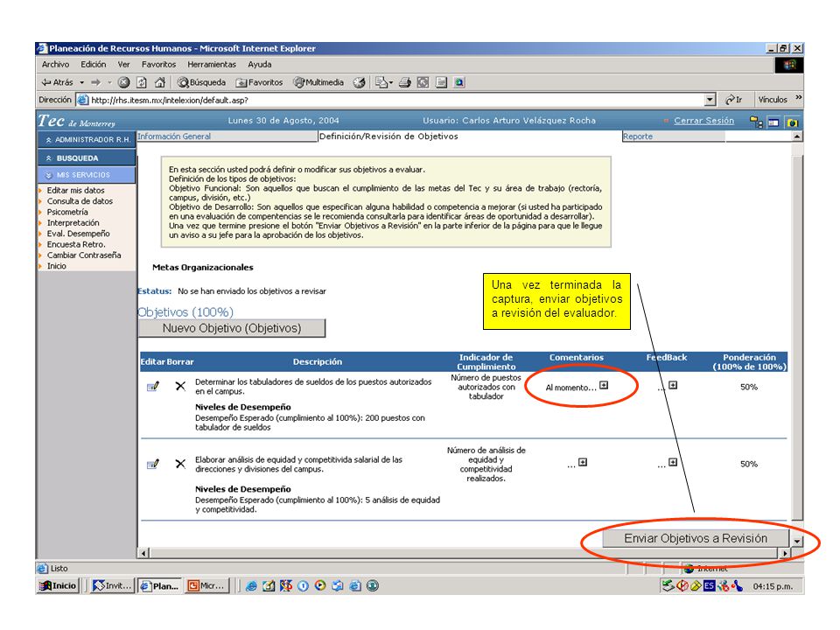Open the Favoritos menu in the menu bar
Screen dimensions: 840x630
coord(158,64)
